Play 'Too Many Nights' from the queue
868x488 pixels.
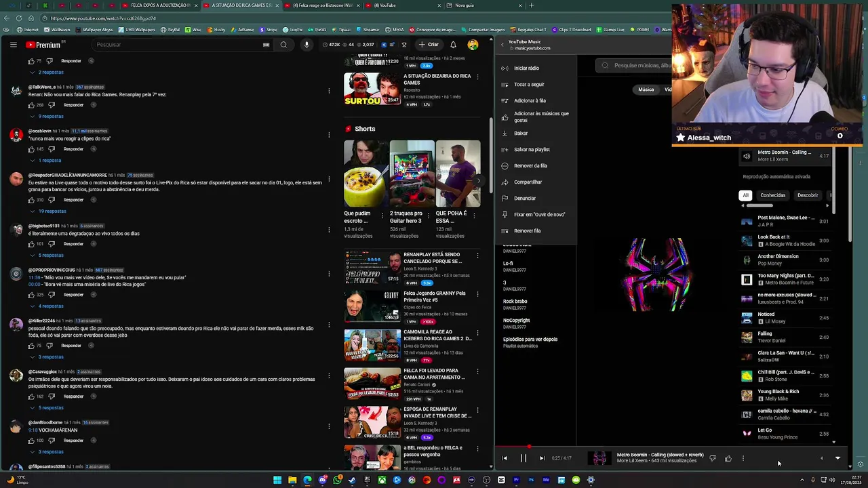(787, 279)
